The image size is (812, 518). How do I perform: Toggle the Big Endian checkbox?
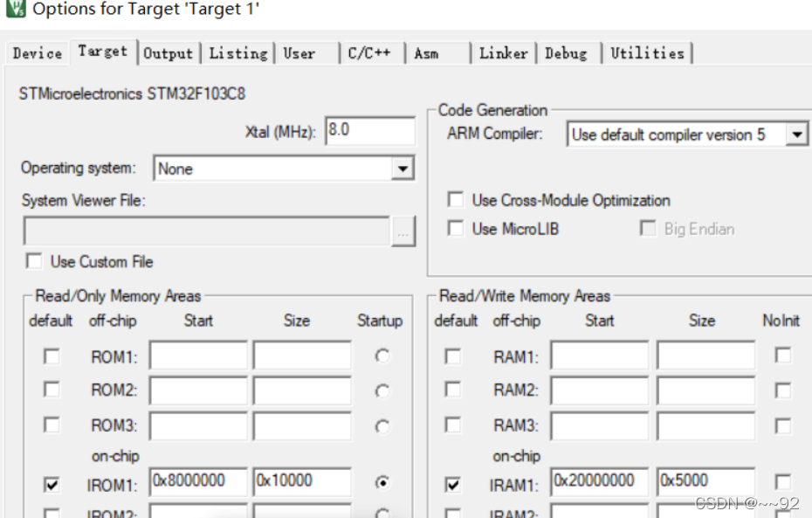click(647, 228)
